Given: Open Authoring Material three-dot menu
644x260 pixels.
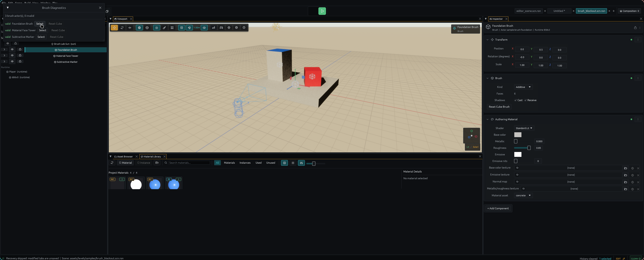Looking at the screenshot, I should coord(638,119).
